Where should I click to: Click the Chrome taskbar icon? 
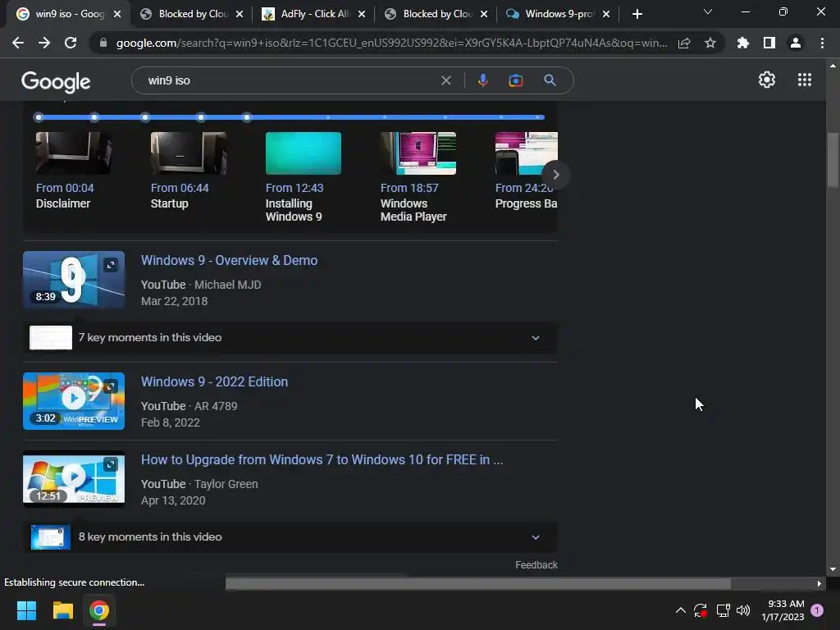tap(99, 610)
